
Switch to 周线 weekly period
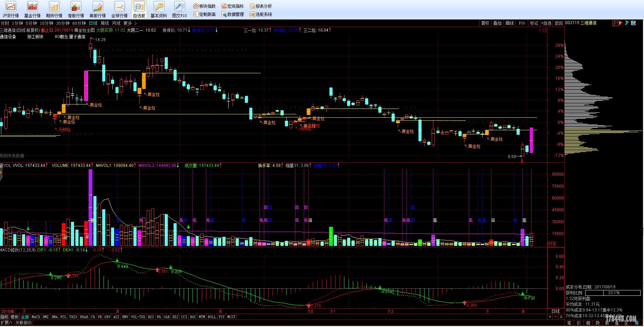point(105,23)
